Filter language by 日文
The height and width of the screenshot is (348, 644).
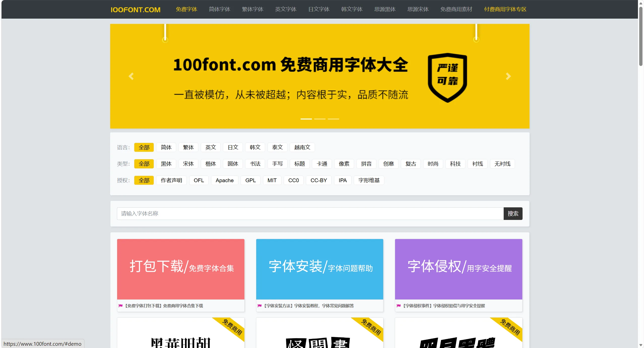pyautogui.click(x=233, y=147)
